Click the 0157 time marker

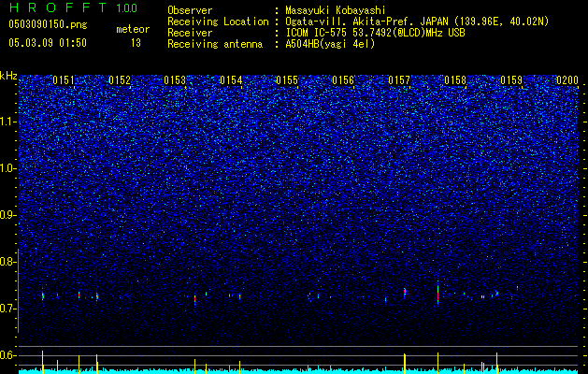point(399,80)
